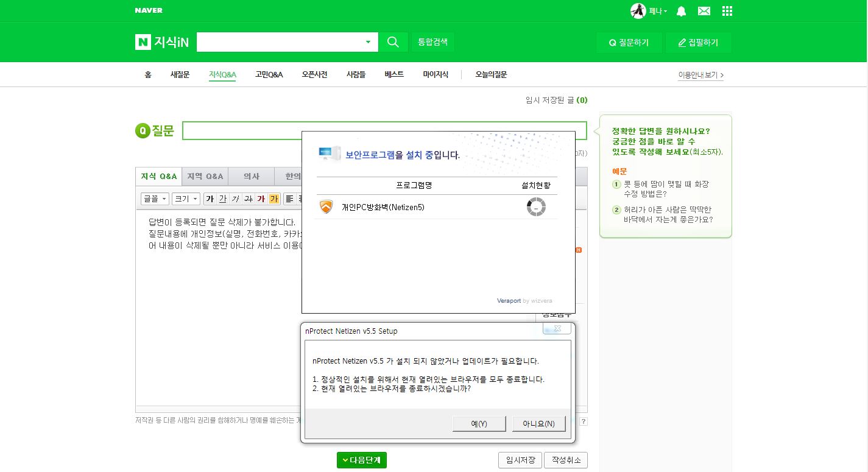The image size is (868, 472).
Task: Click the 작성취소 button
Action: pyautogui.click(x=566, y=460)
